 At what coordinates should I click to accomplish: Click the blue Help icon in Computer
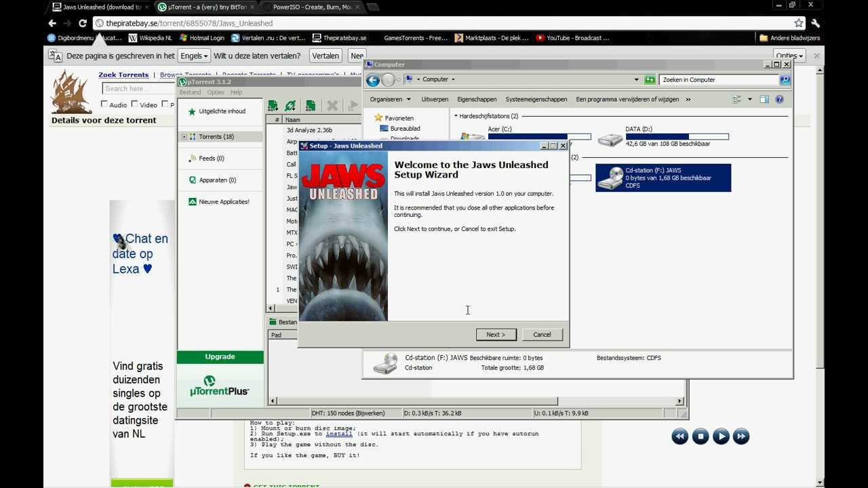779,99
